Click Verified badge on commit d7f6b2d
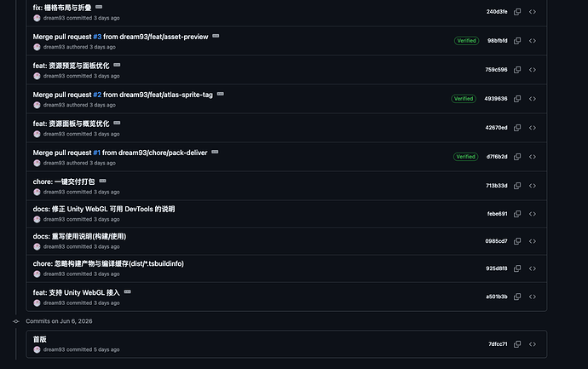Image resolution: width=588 pixels, height=369 pixels. click(466, 157)
